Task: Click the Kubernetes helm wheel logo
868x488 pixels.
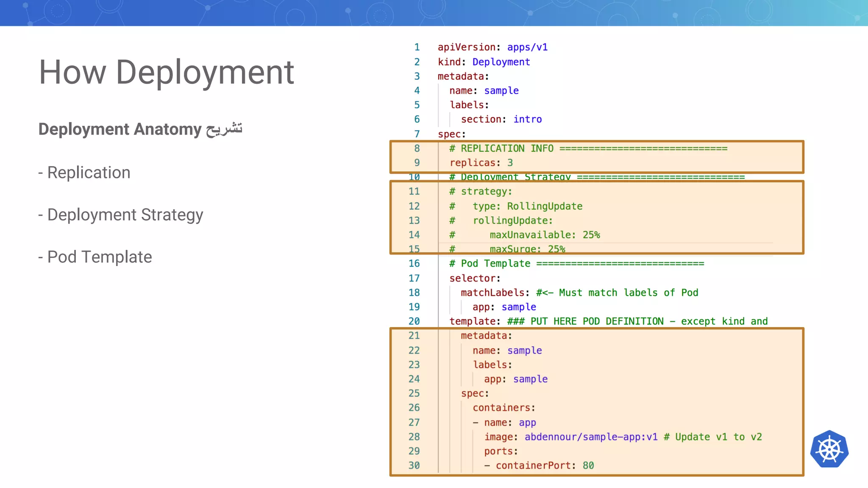Action: point(829,449)
